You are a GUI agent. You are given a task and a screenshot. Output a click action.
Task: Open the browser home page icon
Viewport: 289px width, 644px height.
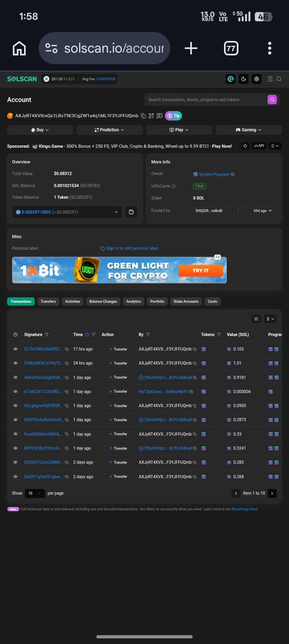(x=19, y=48)
